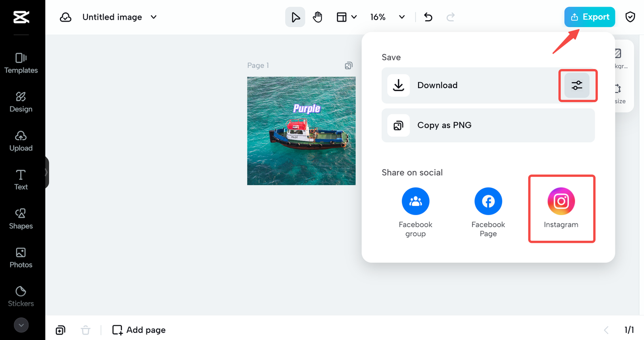Click Add page
644x340 pixels.
click(x=139, y=330)
